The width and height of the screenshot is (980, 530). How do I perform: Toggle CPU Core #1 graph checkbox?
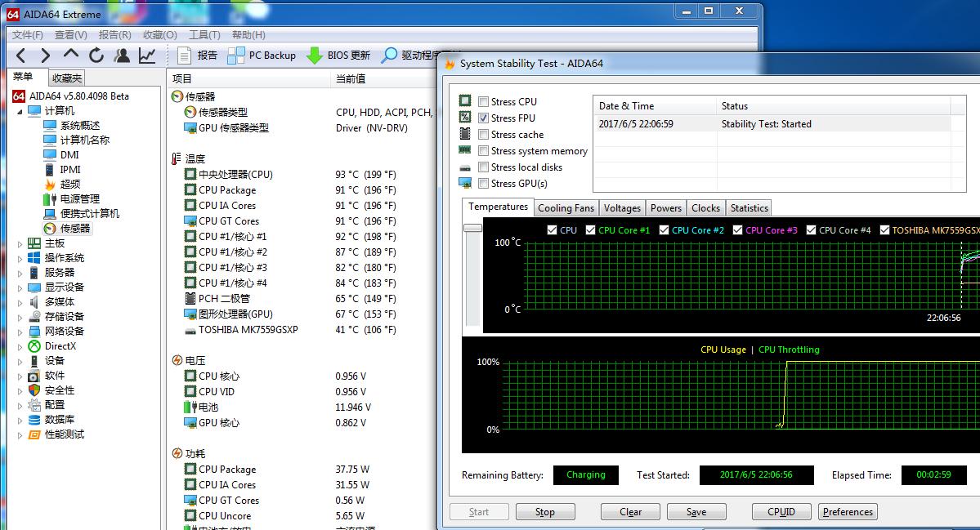[x=590, y=230]
